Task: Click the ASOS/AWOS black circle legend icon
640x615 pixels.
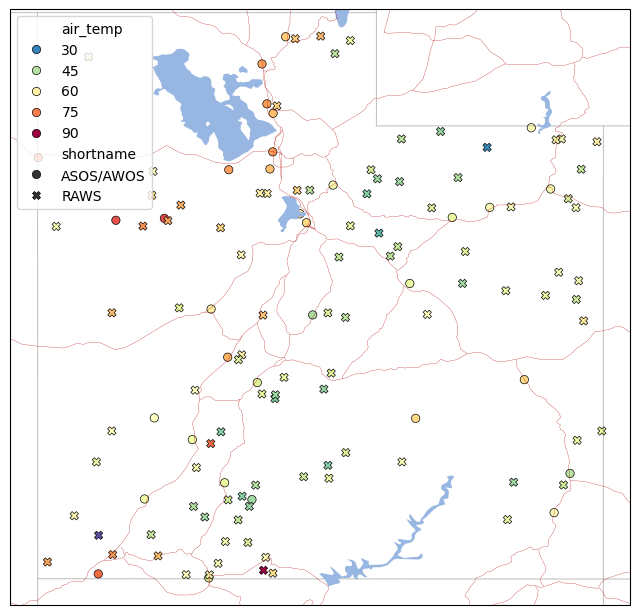Action: 36,175
